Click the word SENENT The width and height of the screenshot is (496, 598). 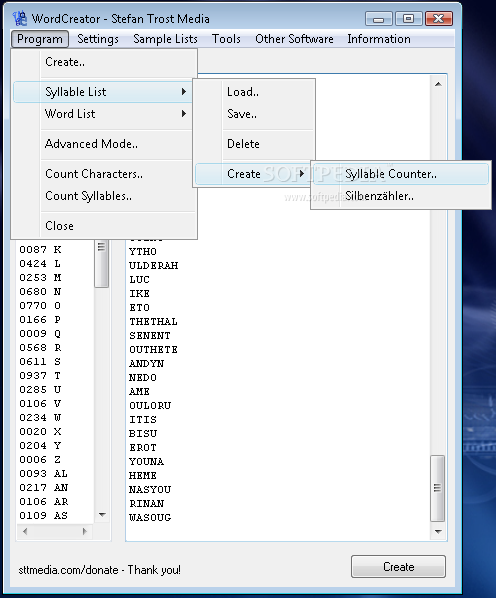coord(149,336)
